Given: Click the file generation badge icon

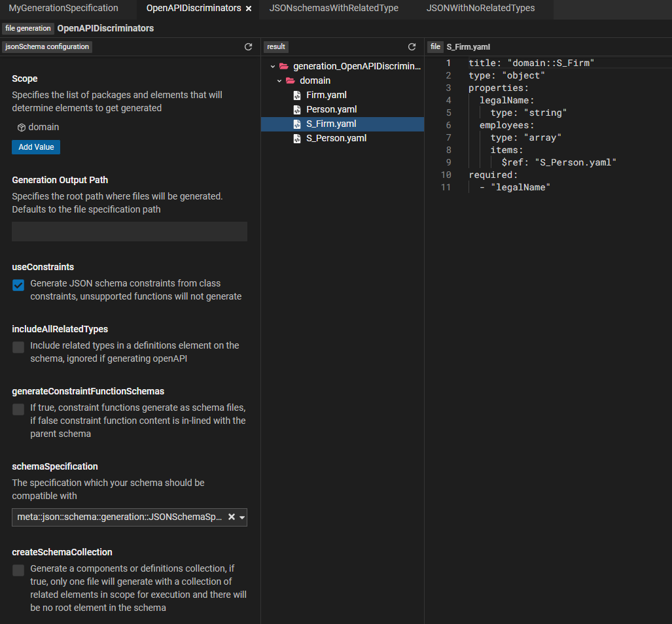Looking at the screenshot, I should [x=27, y=28].
